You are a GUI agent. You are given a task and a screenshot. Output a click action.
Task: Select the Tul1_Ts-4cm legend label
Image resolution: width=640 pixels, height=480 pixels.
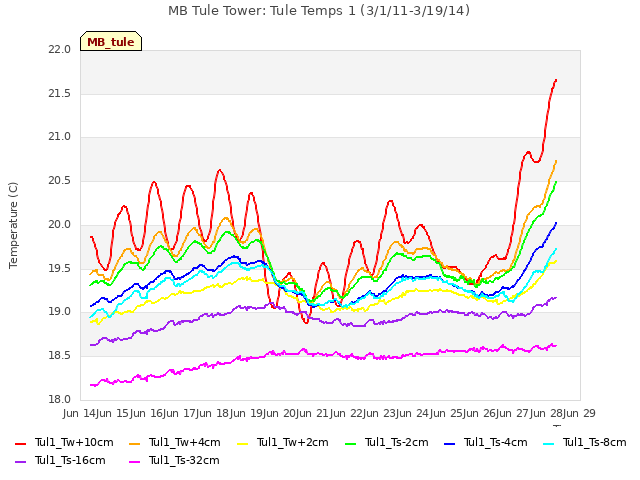point(496,442)
